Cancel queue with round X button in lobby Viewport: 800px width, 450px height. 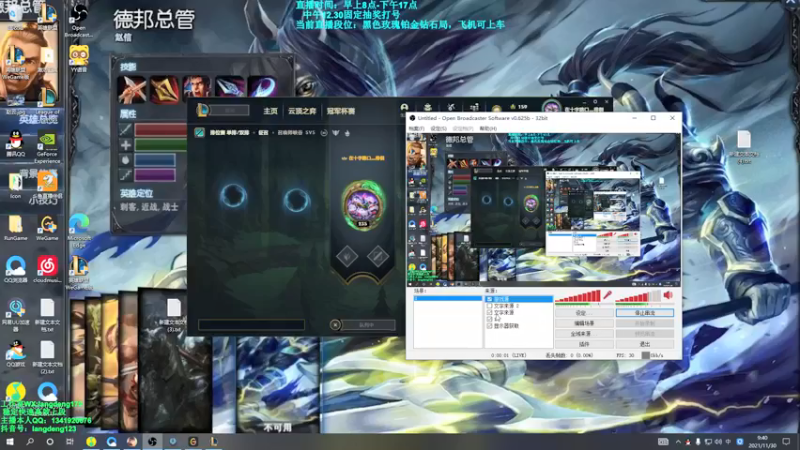335,325
